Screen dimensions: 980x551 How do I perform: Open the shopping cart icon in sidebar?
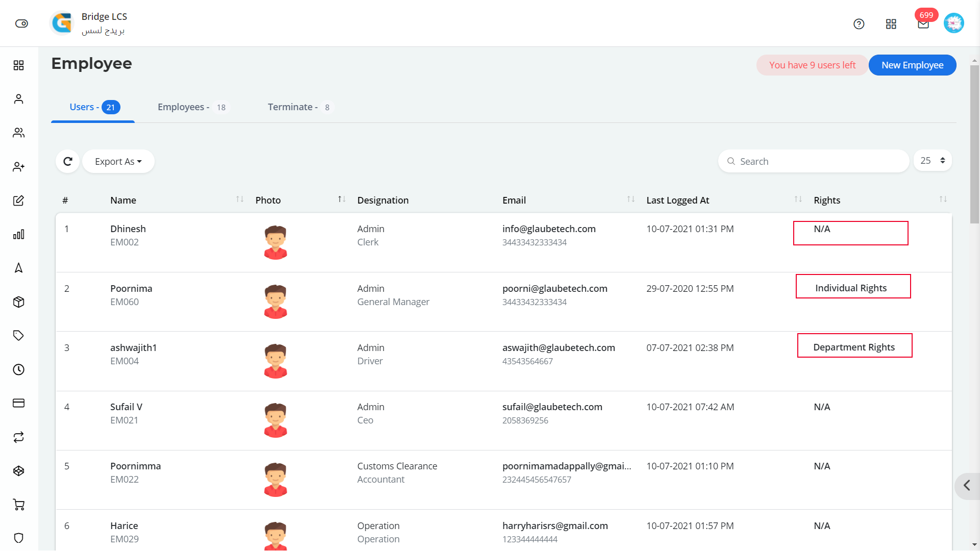click(19, 505)
